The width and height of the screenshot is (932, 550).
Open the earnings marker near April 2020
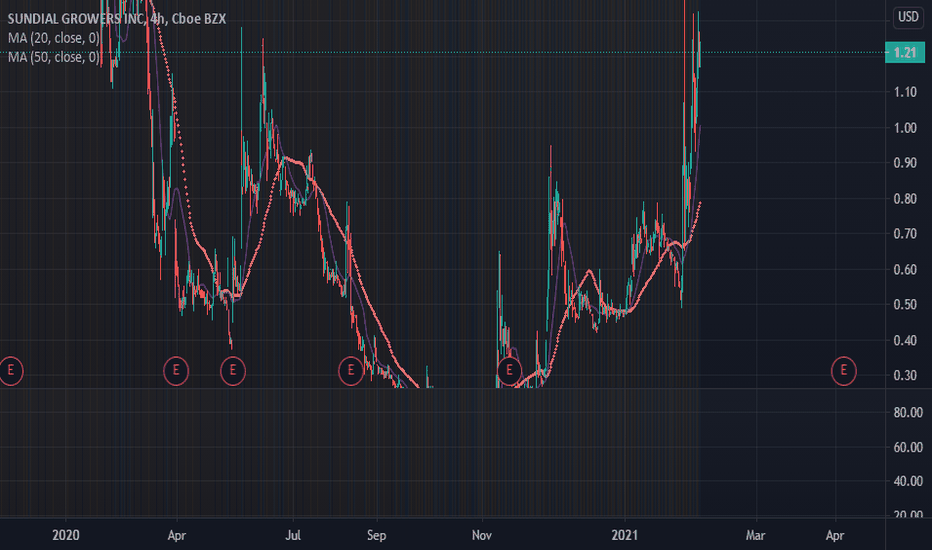tap(176, 370)
